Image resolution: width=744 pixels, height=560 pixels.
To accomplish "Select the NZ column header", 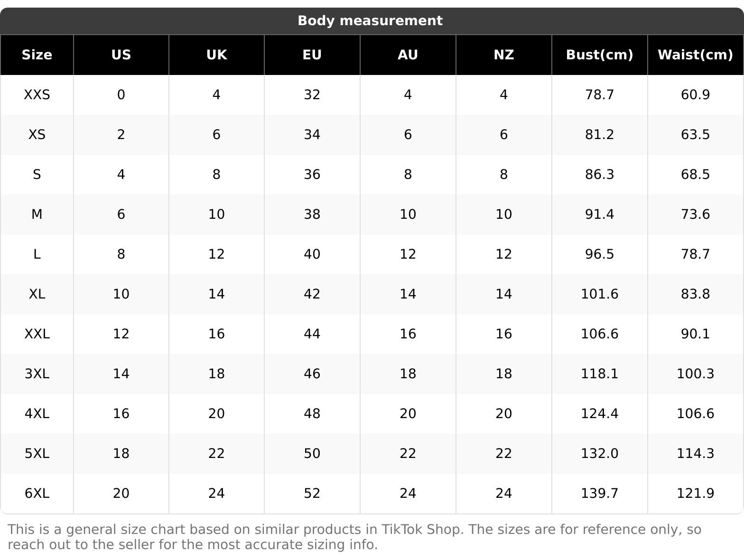I will pos(503,55).
